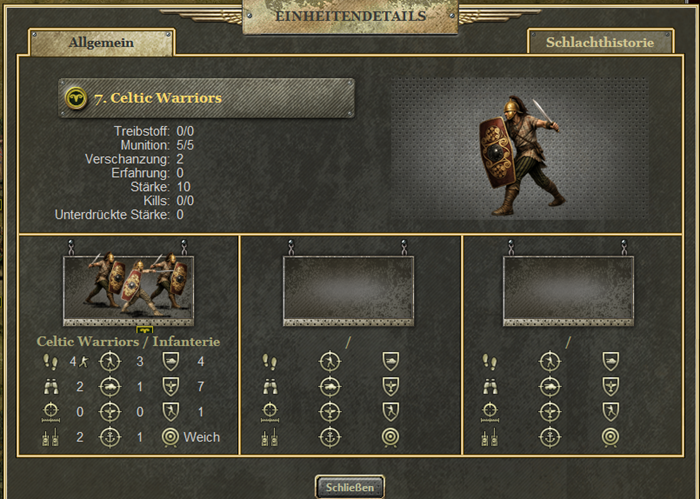Image resolution: width=700 pixels, height=499 pixels.
Task: Click the Schließen button
Action: (350, 487)
